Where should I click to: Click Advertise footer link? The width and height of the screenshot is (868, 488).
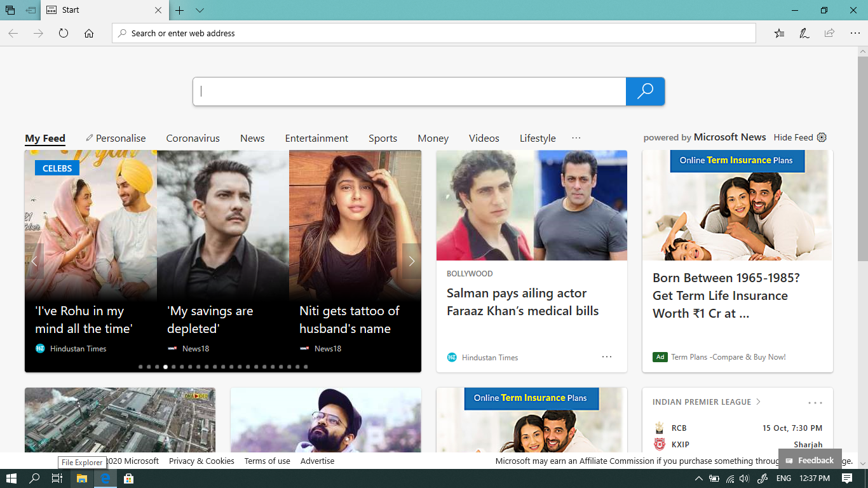[x=317, y=461]
